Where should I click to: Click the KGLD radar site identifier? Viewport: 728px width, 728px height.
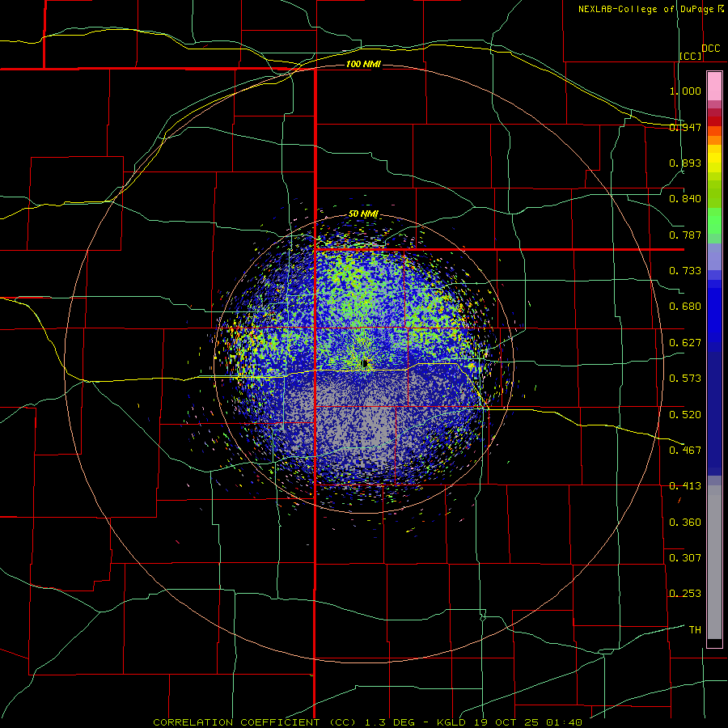[x=451, y=722]
